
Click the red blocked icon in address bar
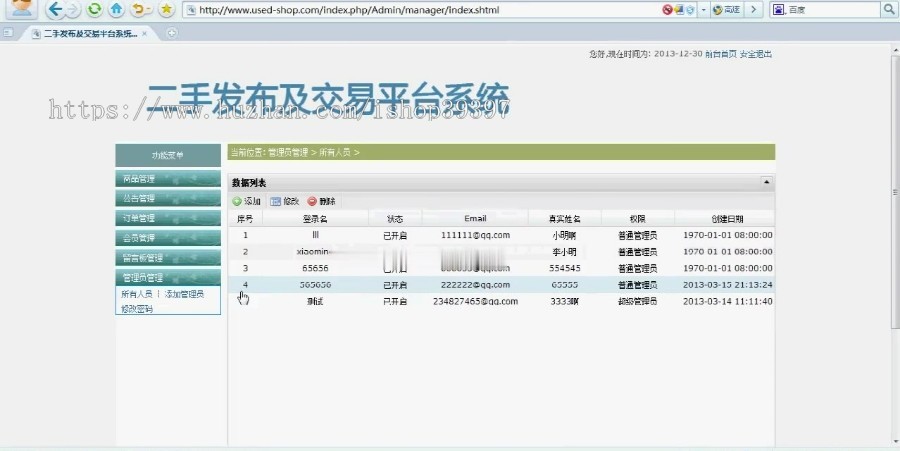[x=667, y=10]
